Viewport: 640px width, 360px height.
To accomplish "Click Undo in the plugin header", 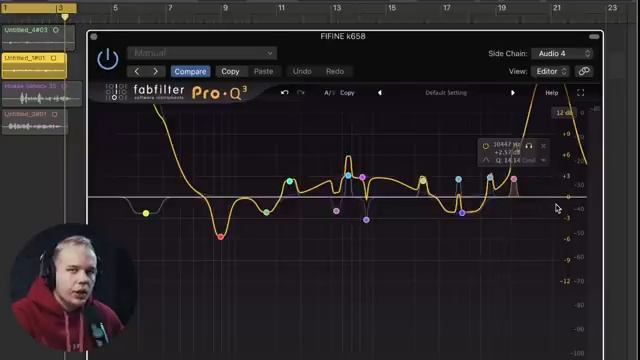I will 302,71.
